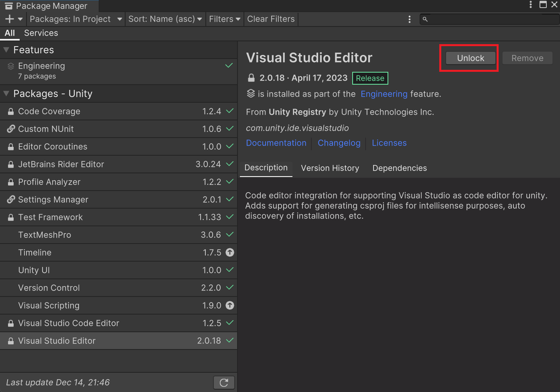Click the lock icon beside Code Coverage
This screenshot has height=392, width=560.
(11, 112)
